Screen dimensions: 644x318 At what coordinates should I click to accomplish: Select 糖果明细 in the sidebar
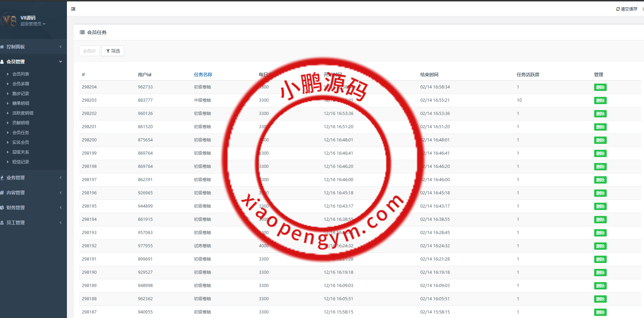click(x=21, y=103)
